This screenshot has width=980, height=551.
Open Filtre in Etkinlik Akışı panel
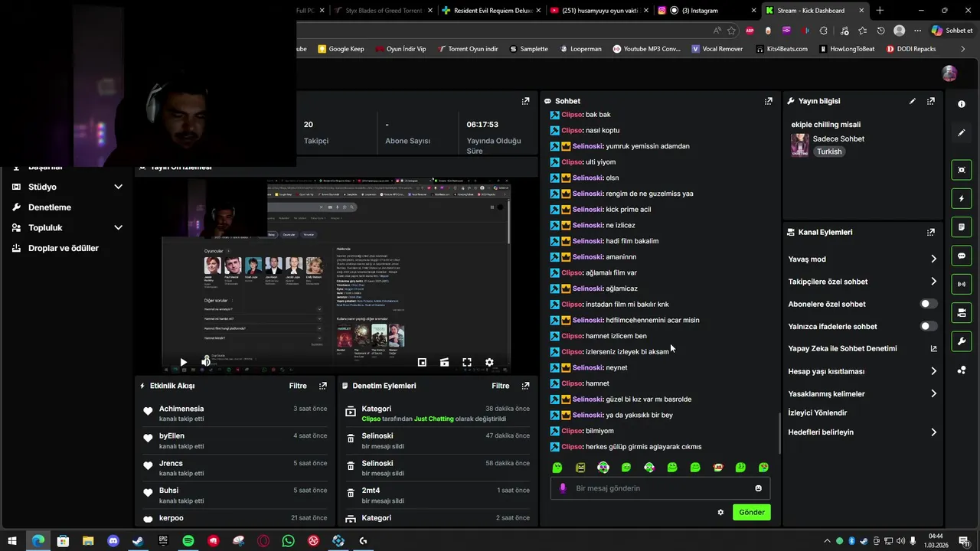[298, 386]
